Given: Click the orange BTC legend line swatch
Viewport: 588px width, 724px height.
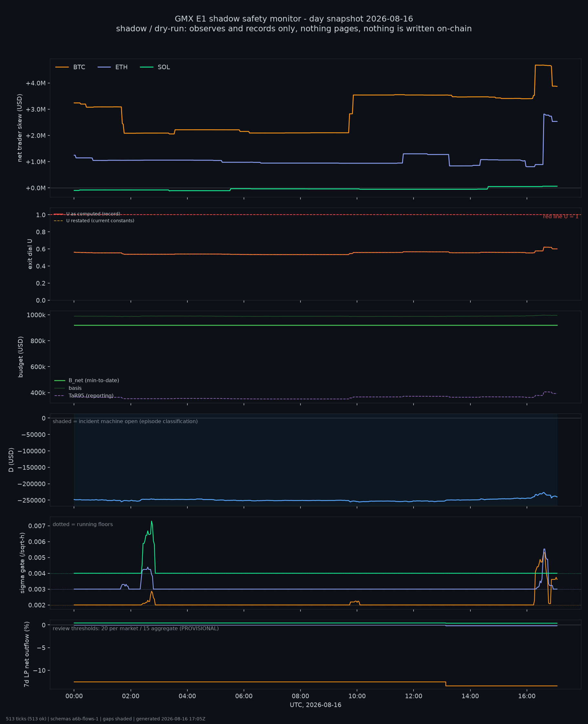Looking at the screenshot, I should pyautogui.click(x=62, y=67).
